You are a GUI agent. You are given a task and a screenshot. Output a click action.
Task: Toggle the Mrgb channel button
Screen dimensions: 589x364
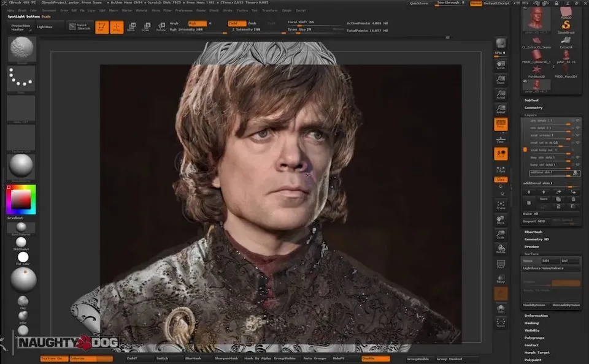(x=174, y=23)
